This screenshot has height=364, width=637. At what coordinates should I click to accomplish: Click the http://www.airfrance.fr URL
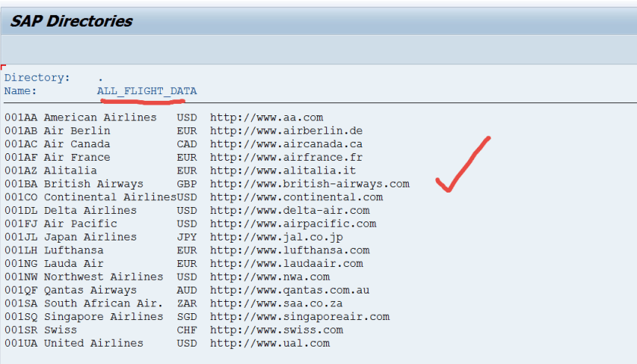coord(287,157)
